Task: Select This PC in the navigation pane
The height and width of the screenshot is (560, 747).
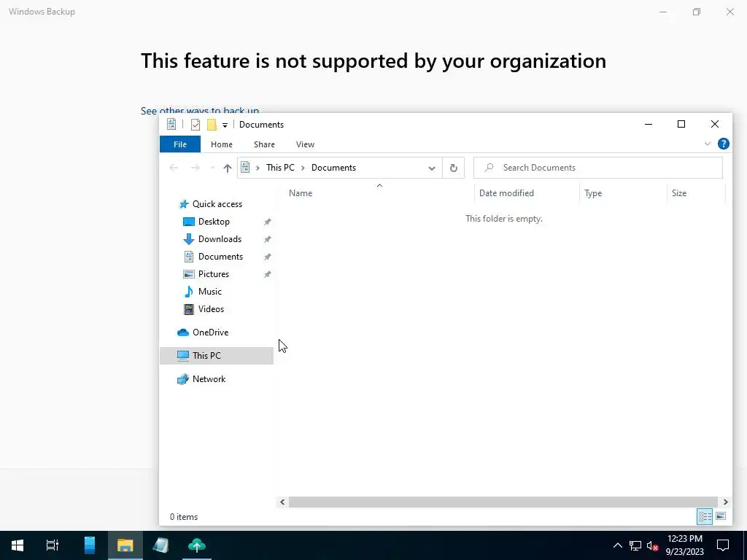Action: pos(216,356)
